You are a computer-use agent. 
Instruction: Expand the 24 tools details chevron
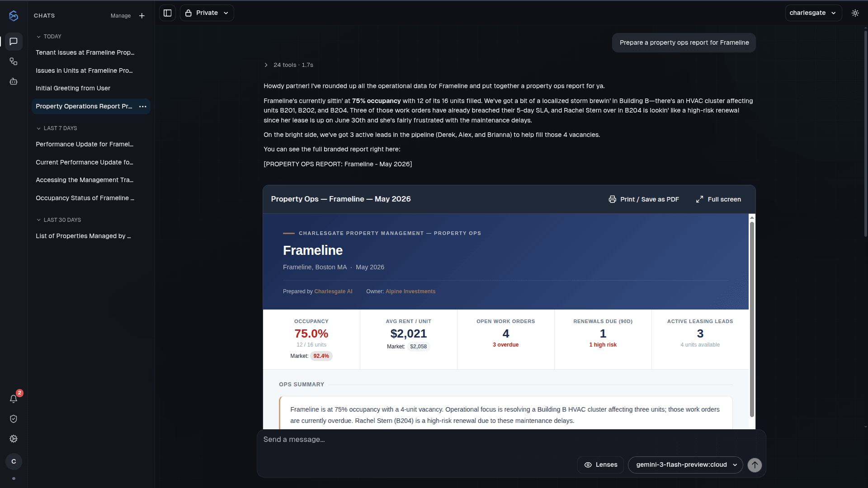coord(266,65)
